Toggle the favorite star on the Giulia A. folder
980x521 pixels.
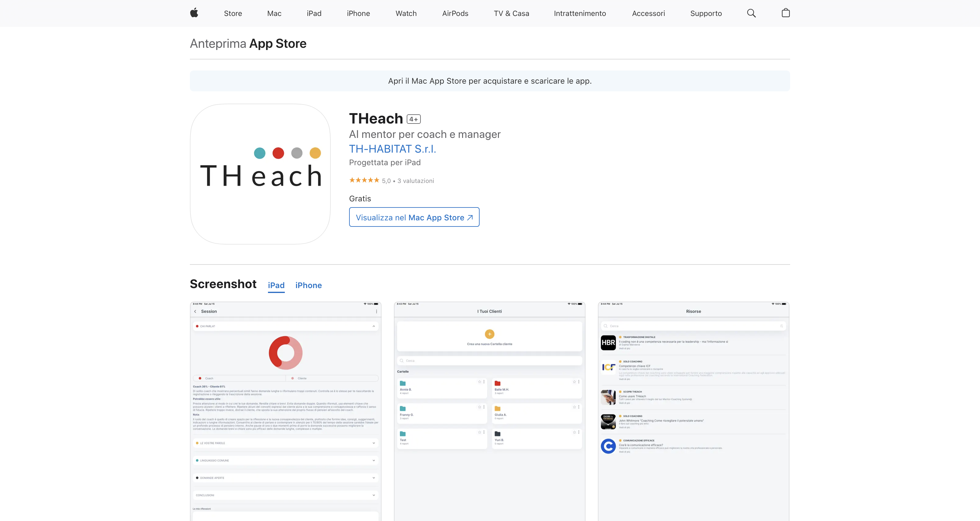(575, 407)
